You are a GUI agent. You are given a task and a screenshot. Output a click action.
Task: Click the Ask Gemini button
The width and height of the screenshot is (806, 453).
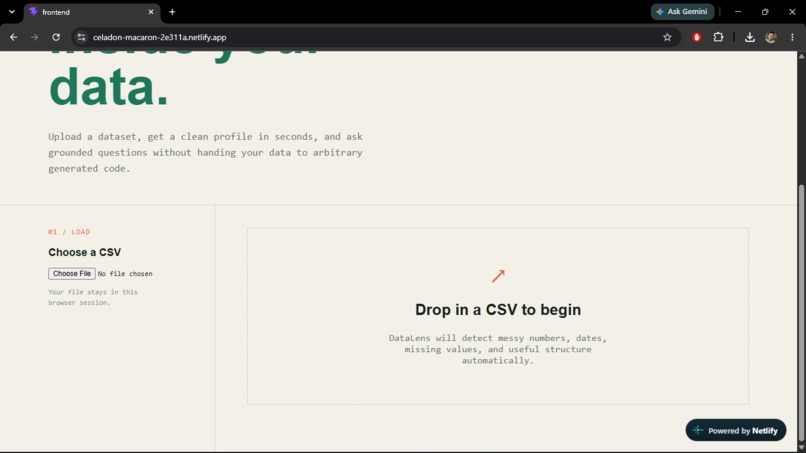click(682, 12)
